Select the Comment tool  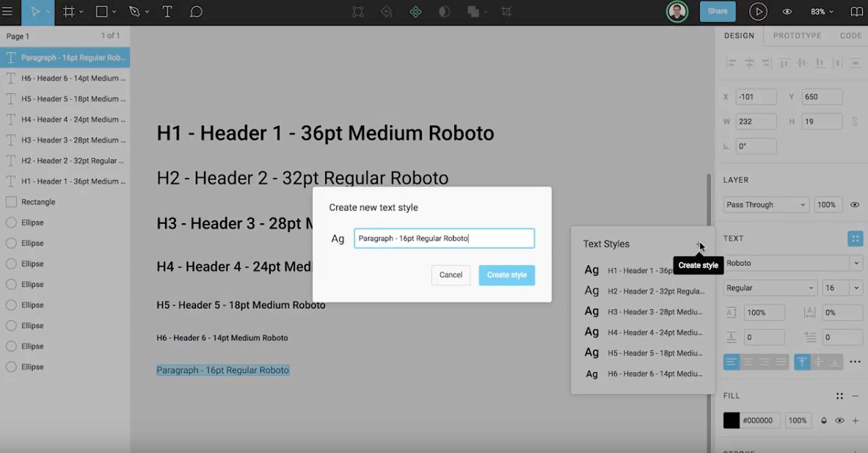(196, 12)
